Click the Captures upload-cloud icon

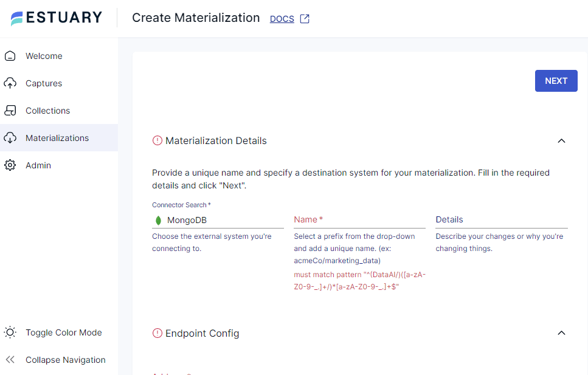point(10,83)
